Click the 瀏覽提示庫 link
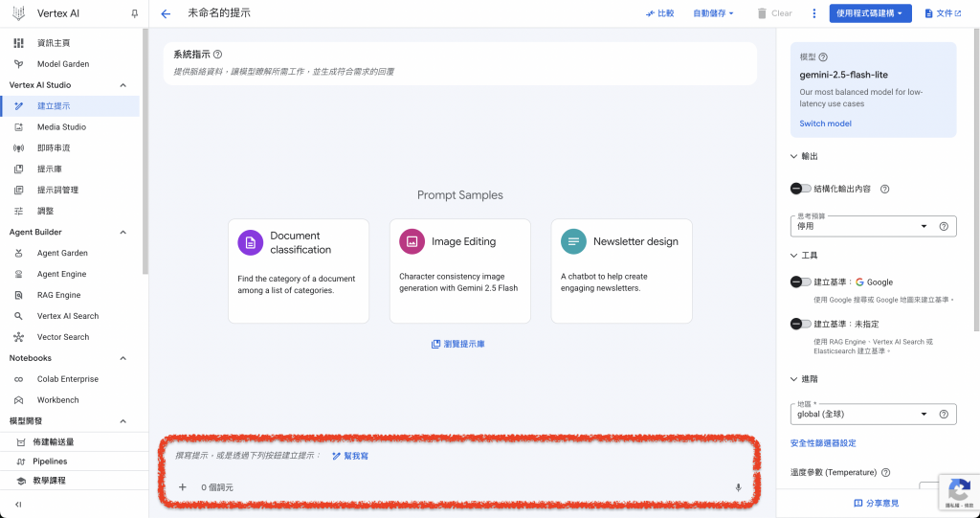980x518 pixels. (458, 344)
